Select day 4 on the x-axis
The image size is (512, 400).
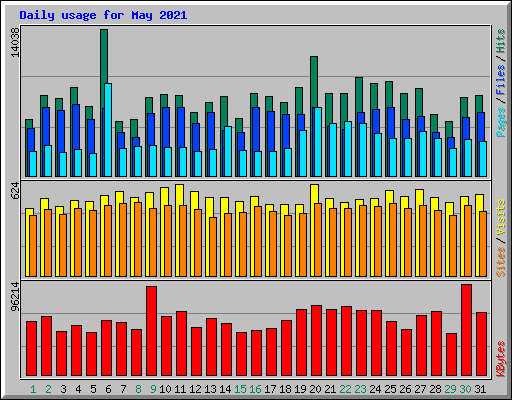pos(78,389)
